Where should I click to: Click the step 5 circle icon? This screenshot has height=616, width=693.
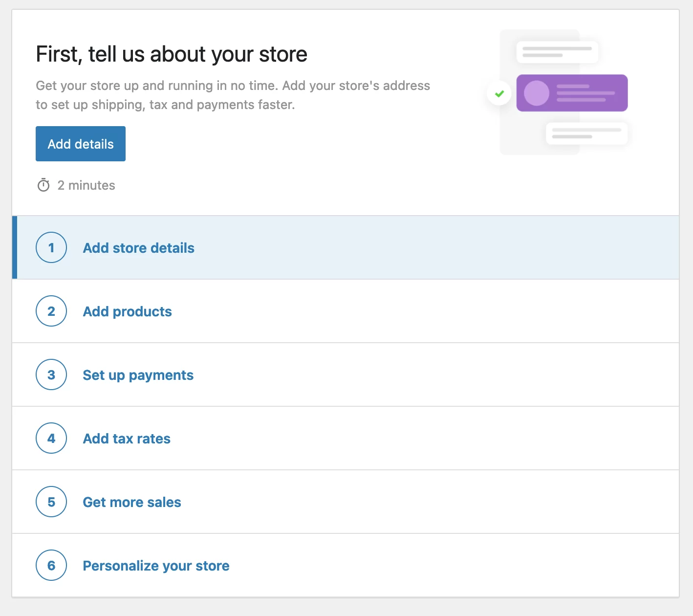51,502
